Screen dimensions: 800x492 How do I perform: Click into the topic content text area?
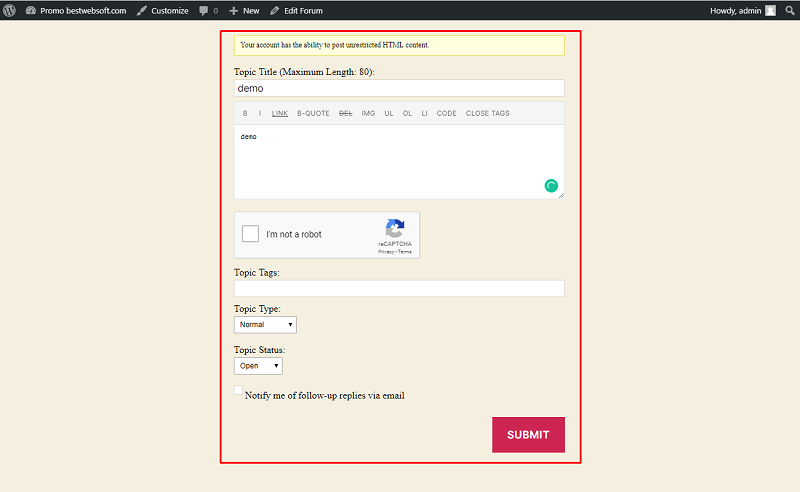click(x=399, y=162)
